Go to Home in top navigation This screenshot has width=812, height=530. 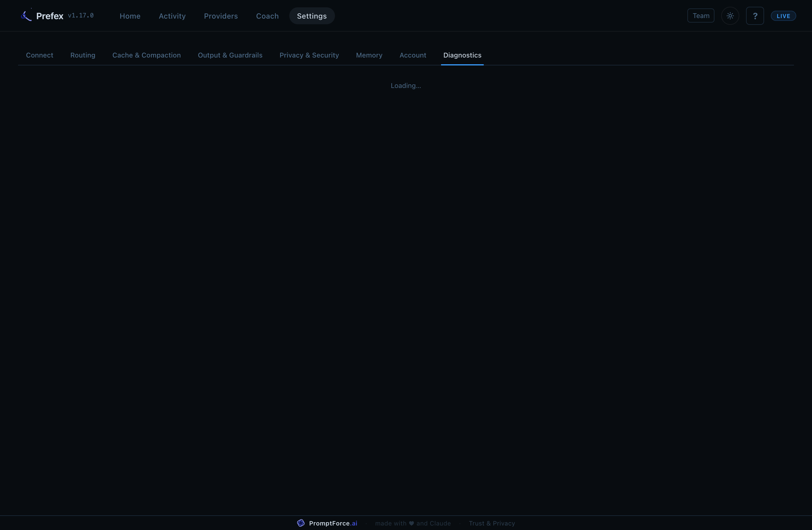[x=130, y=16]
